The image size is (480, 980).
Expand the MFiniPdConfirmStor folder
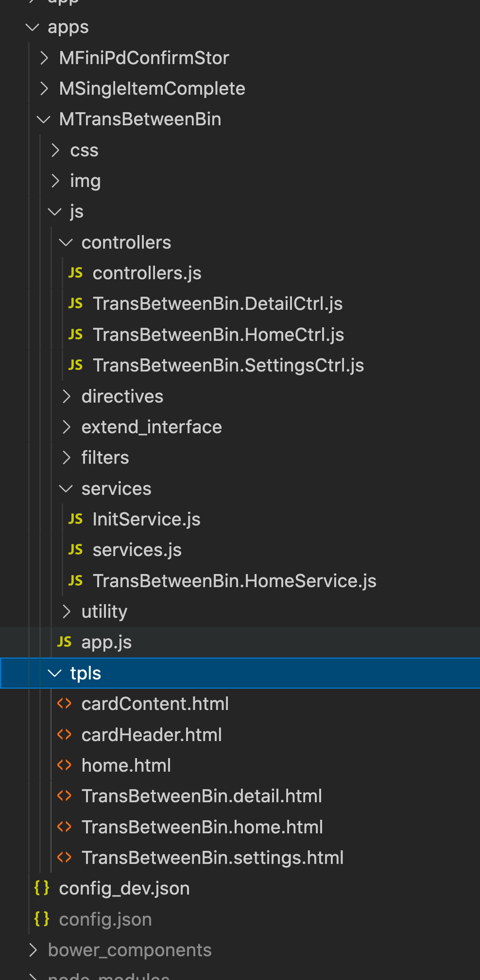[x=44, y=58]
